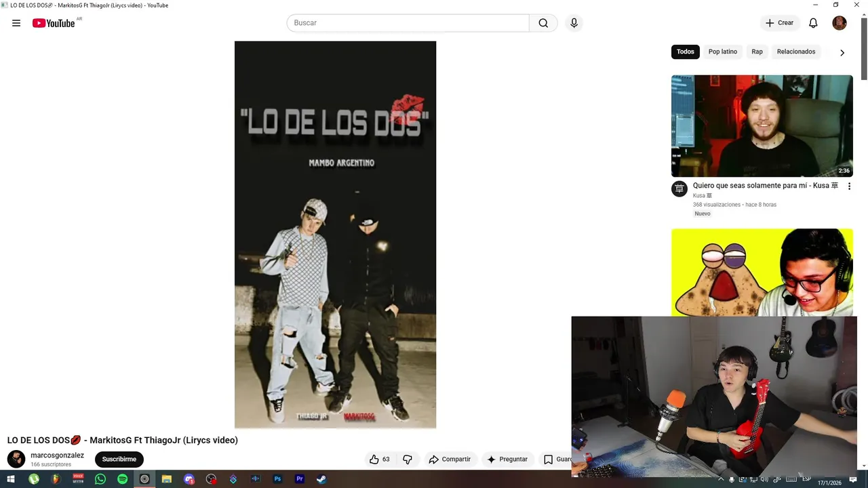868x488 pixels.
Task: Open Steam from the taskbar
Action: coord(321,479)
